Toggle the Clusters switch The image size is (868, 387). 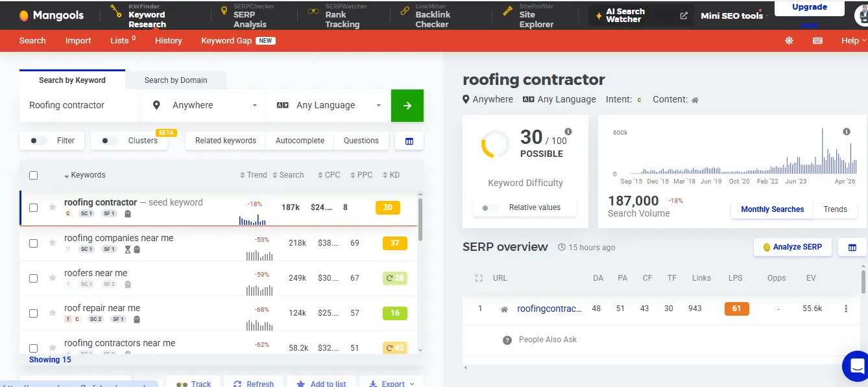coord(110,141)
